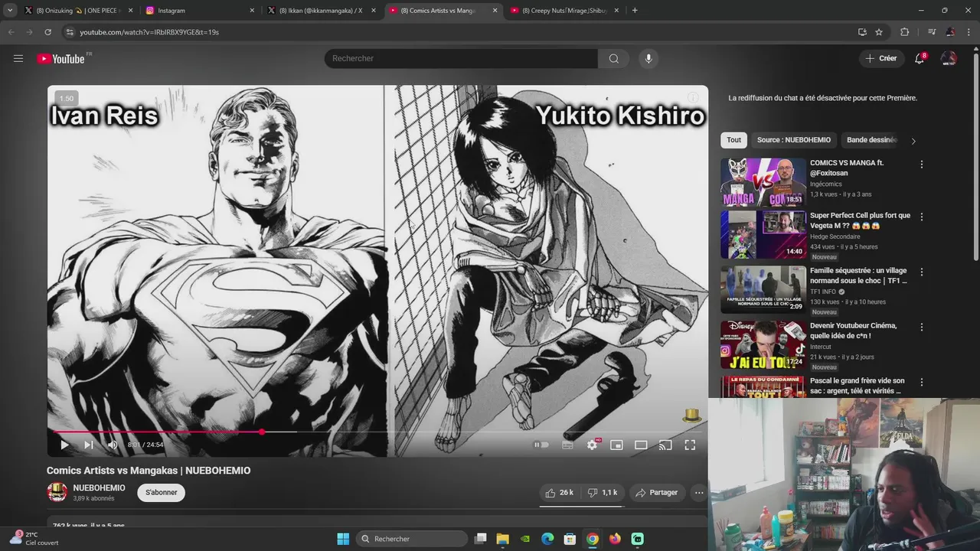Switch to the Instagram browser tab
This screenshot has width=980, height=551.
tap(199, 11)
